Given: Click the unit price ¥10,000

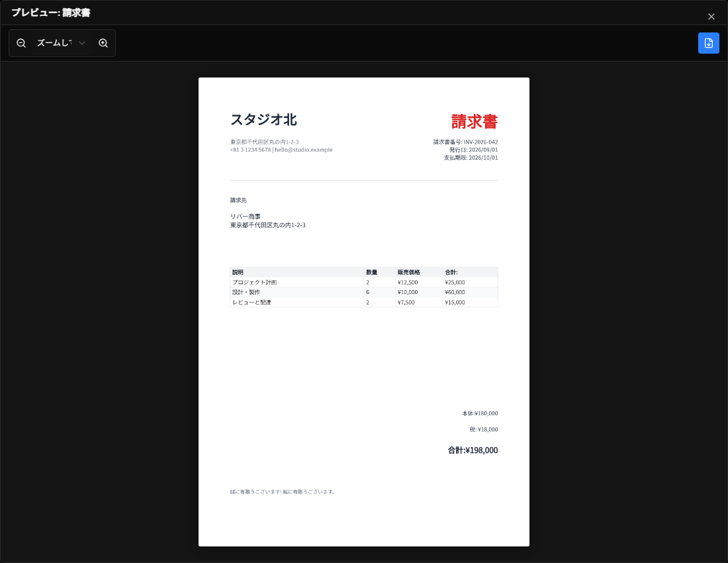Looking at the screenshot, I should pyautogui.click(x=408, y=292).
